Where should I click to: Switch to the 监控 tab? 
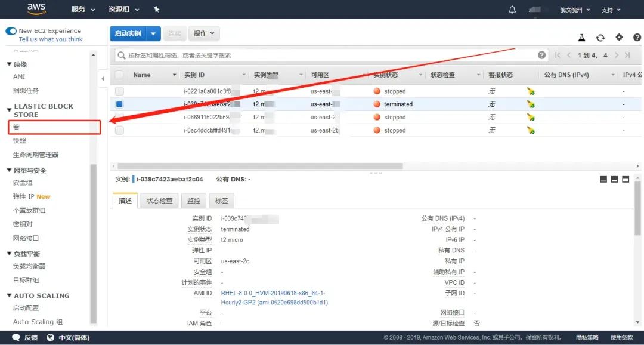tap(194, 201)
